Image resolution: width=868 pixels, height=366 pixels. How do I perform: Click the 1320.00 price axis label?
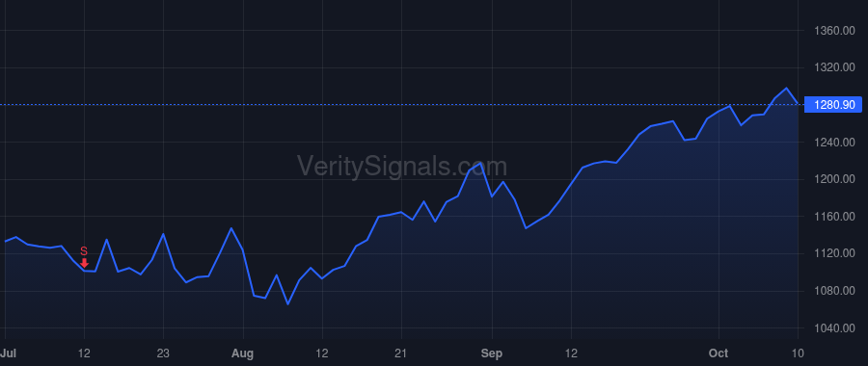pyautogui.click(x=835, y=67)
